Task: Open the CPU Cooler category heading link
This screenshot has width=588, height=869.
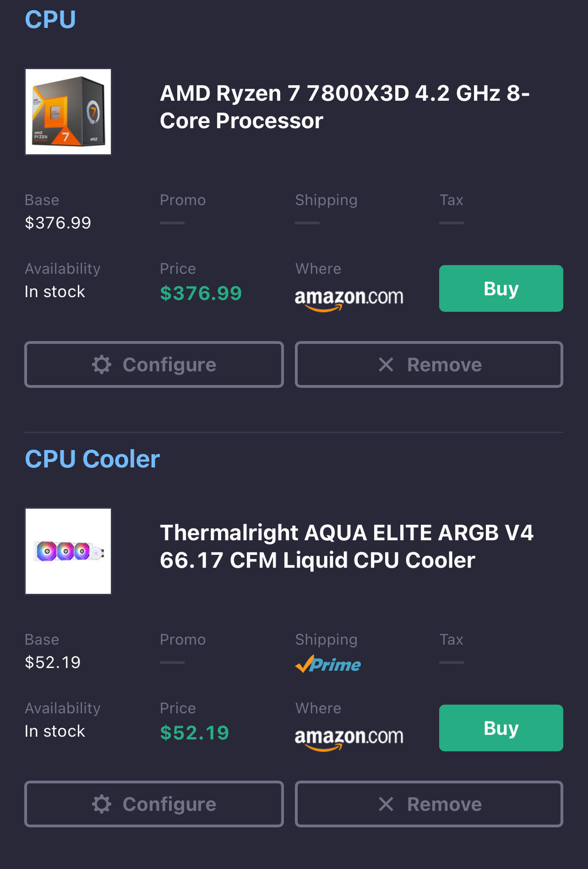Action: coord(92,459)
